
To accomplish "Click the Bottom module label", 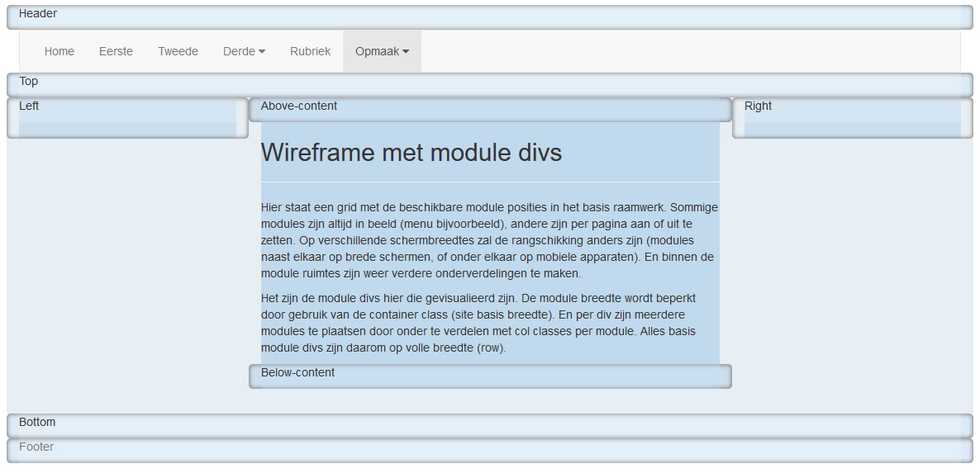I will click(x=37, y=422).
